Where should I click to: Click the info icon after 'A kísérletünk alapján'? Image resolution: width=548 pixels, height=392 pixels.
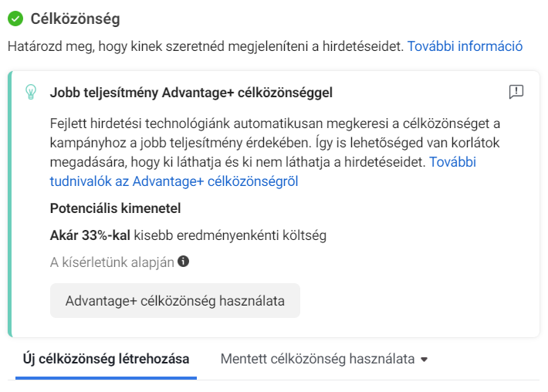[183, 261]
